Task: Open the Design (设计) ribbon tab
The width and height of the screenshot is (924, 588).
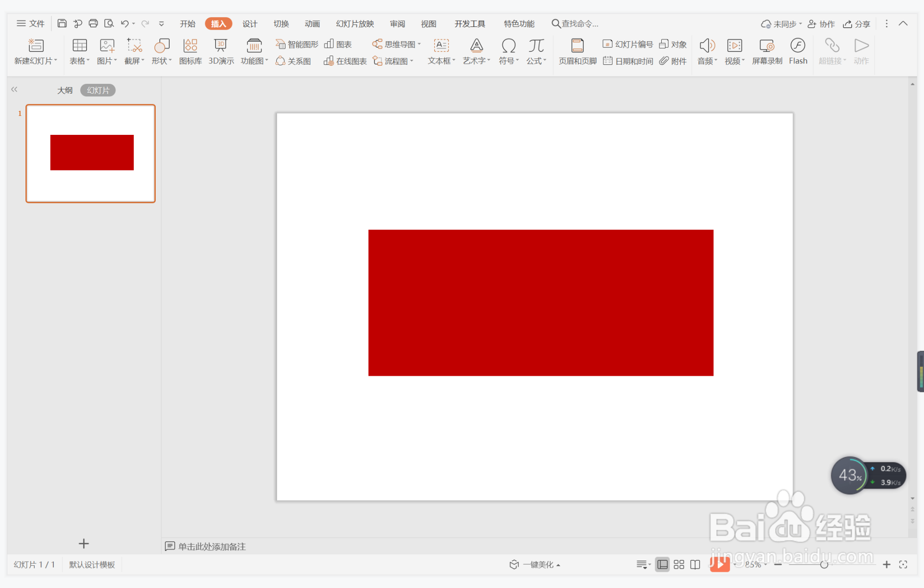Action: point(250,24)
